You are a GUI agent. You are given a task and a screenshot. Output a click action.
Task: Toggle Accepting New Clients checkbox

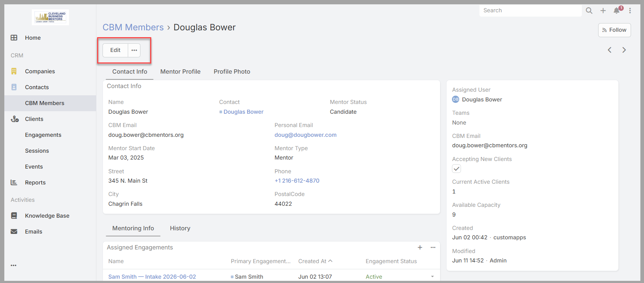click(457, 169)
